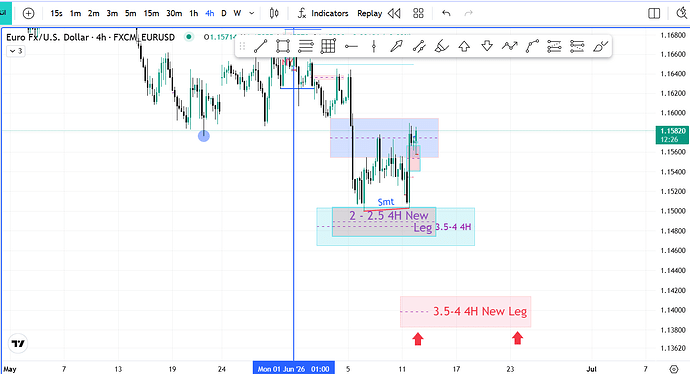Select the highlighter tool
Viewport: 690px width, 374px height.
[441, 46]
